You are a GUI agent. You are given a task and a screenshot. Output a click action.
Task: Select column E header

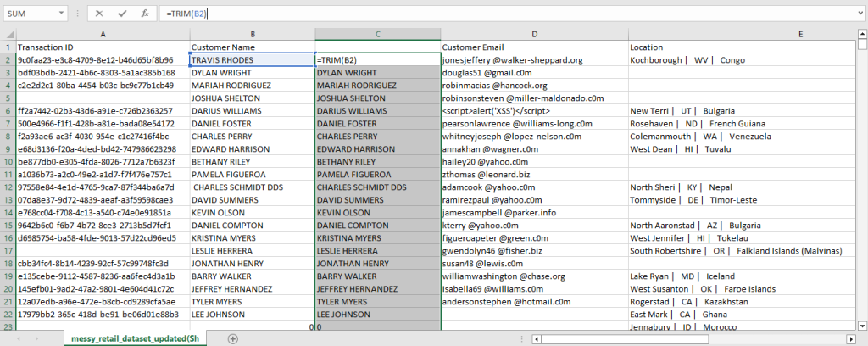742,34
